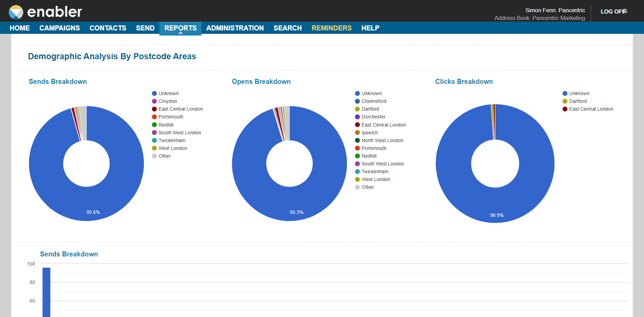Click the lock icon beside LOG OFF
The width and height of the screenshot is (644, 317).
(x=625, y=11)
